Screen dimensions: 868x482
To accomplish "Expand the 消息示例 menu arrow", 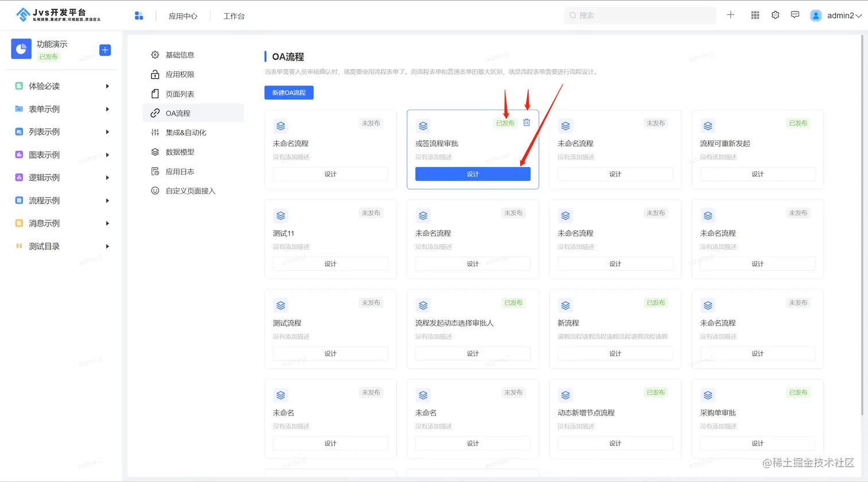I will pyautogui.click(x=107, y=223).
